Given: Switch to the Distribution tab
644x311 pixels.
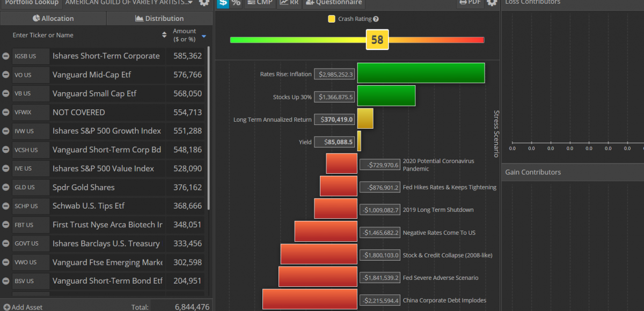Looking at the screenshot, I should 159,18.
